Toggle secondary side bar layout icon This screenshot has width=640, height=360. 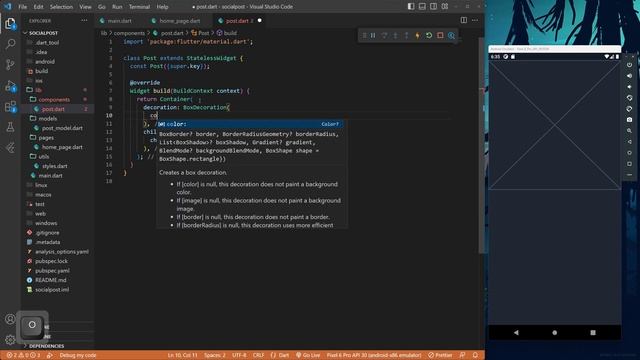point(433,7)
